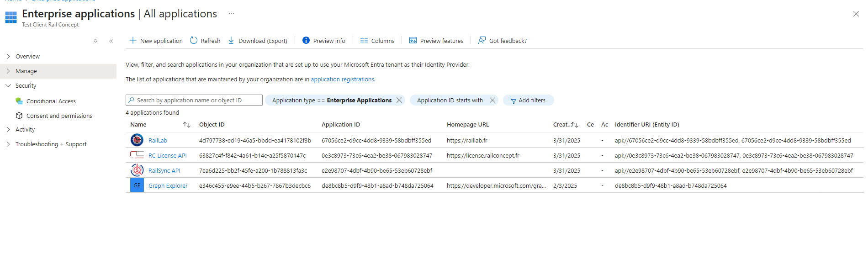
Task: Collapse the Security section
Action: click(x=8, y=86)
